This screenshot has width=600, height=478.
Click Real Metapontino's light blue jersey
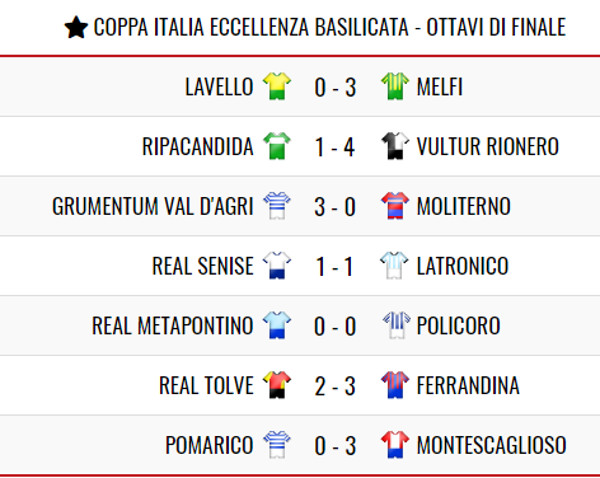(x=277, y=325)
